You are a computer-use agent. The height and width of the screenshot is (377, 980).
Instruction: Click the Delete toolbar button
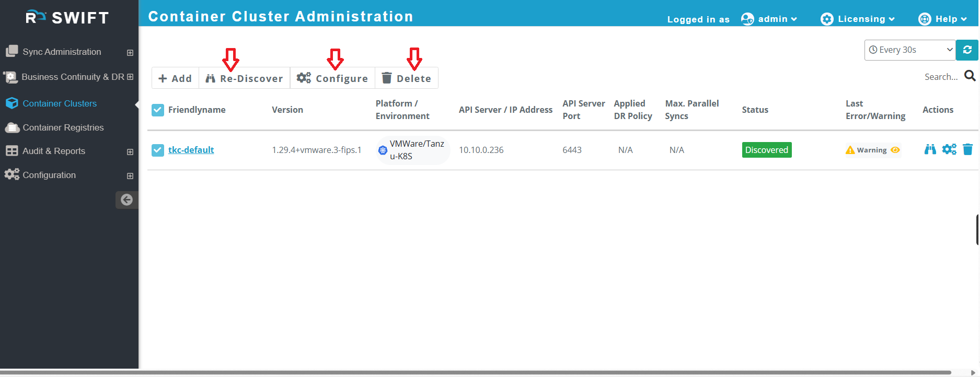click(x=406, y=78)
